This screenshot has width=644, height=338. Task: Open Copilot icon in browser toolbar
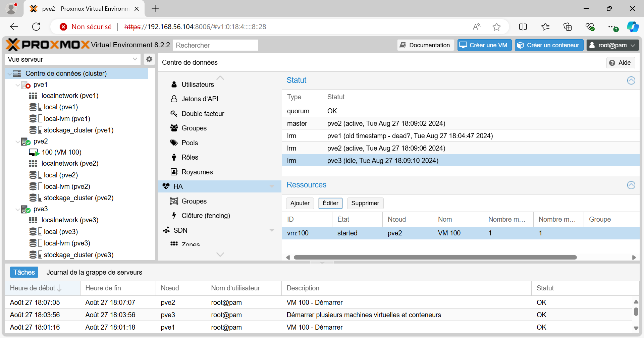point(633,27)
